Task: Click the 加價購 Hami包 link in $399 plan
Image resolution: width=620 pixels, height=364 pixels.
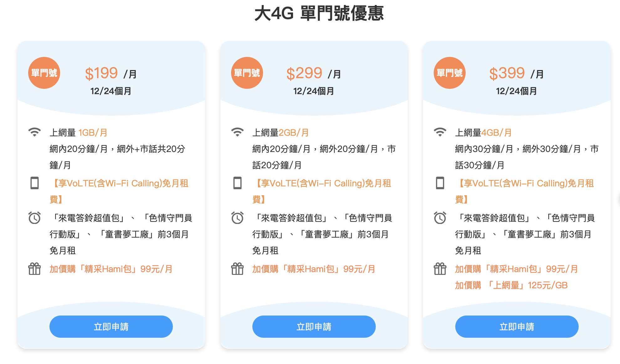Action: click(x=516, y=269)
